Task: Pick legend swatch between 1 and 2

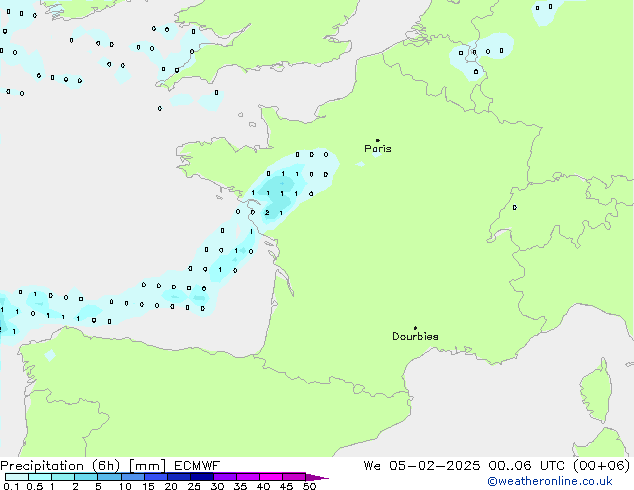Action: [63, 477]
